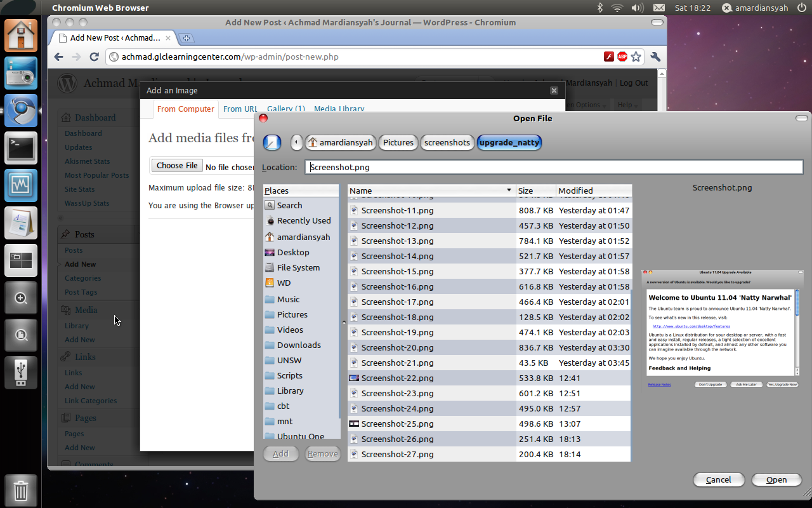Click Cancel in Open File dialog
This screenshot has width=812, height=508.
719,479
